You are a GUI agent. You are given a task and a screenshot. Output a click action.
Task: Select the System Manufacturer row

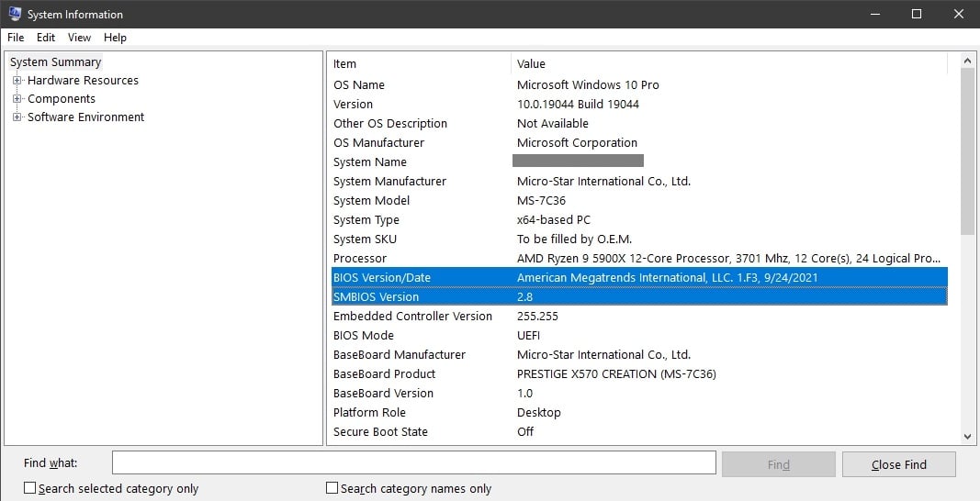639,181
